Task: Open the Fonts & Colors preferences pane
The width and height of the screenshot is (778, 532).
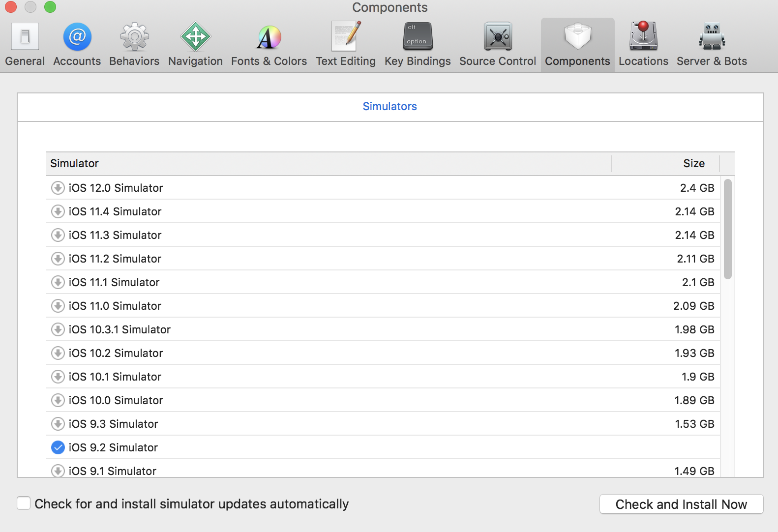Action: click(269, 45)
